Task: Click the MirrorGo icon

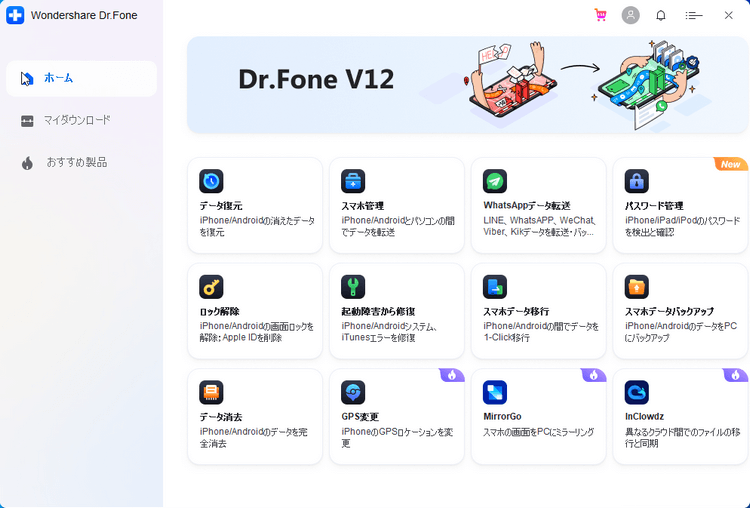Action: [x=495, y=392]
